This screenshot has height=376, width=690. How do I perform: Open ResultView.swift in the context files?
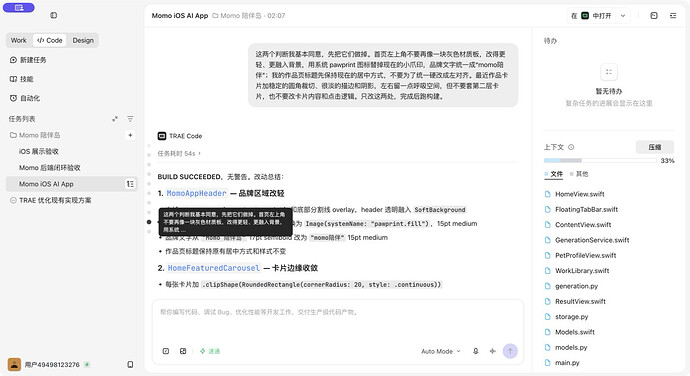[x=580, y=302]
